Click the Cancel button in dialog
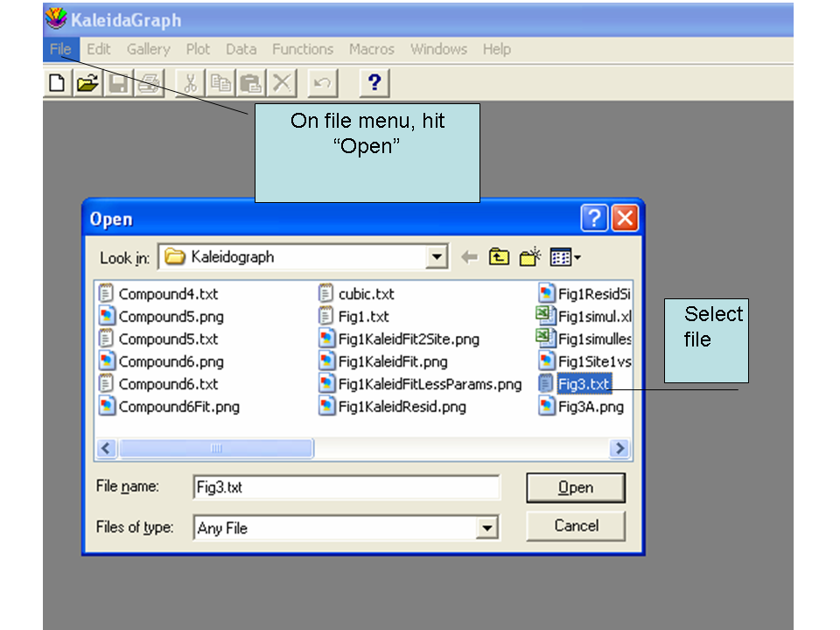Screen dimensions: 840x630 coord(576,526)
